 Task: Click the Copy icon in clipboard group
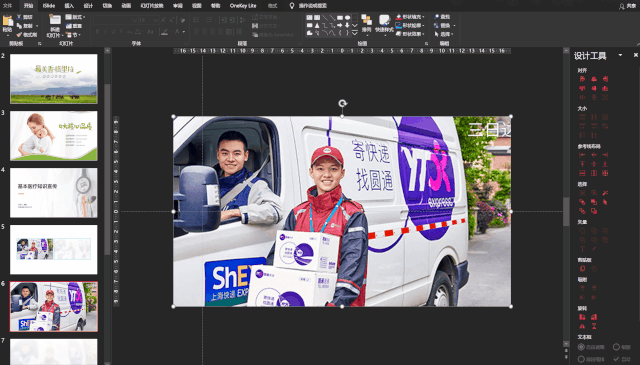(x=19, y=26)
